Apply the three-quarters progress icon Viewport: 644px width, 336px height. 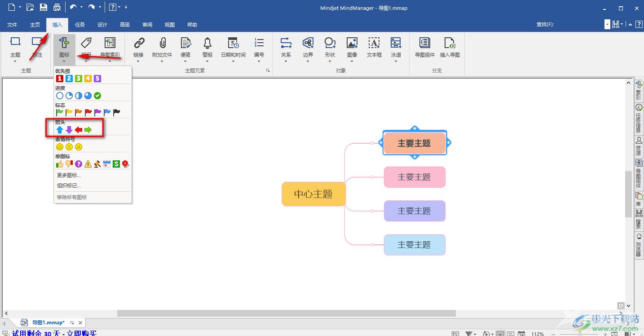pos(88,96)
